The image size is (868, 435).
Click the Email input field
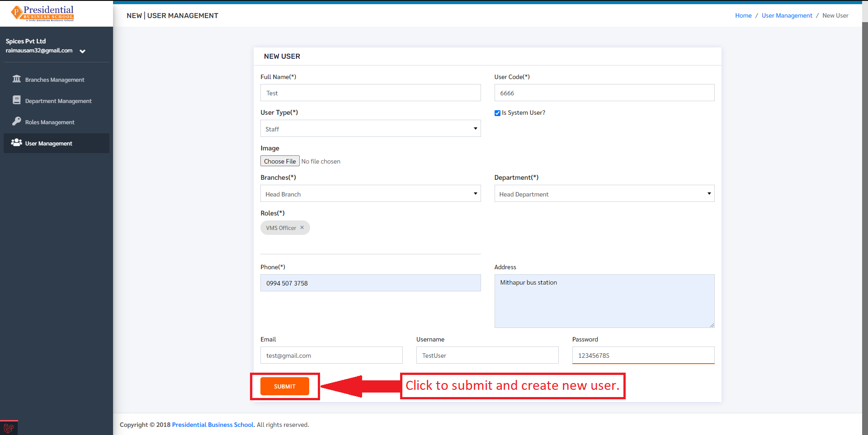click(x=331, y=355)
